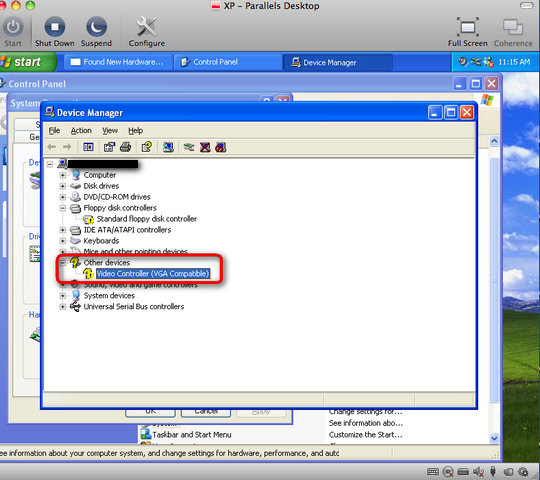
Task: Switch to Found New Hardware taskbar item
Action: point(117,62)
